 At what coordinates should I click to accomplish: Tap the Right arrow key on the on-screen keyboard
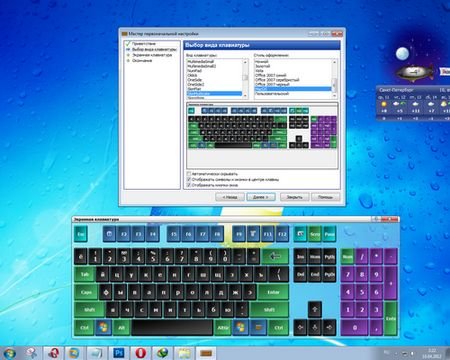coord(329,328)
